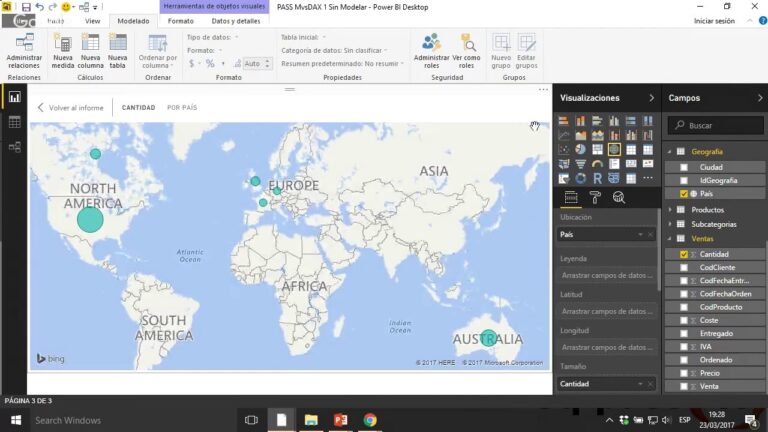Check the Coste field checkbox
Screen dimensions: 768x432
click(x=684, y=320)
